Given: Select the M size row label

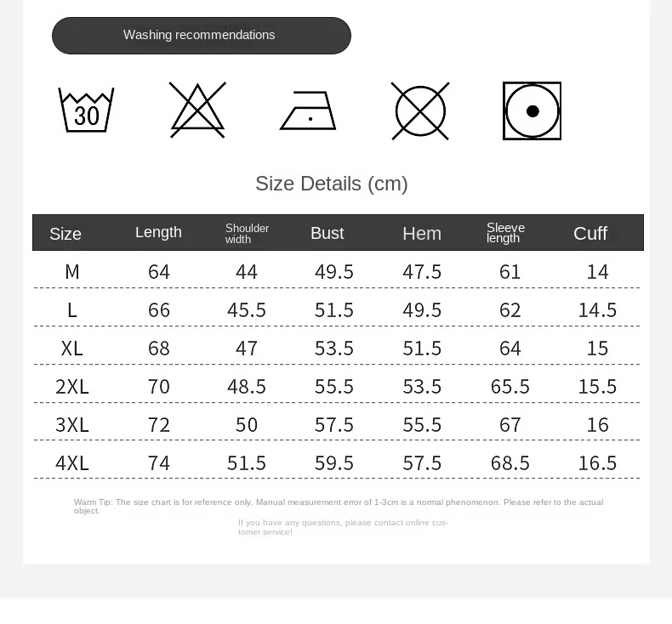Looking at the screenshot, I should [x=72, y=272].
